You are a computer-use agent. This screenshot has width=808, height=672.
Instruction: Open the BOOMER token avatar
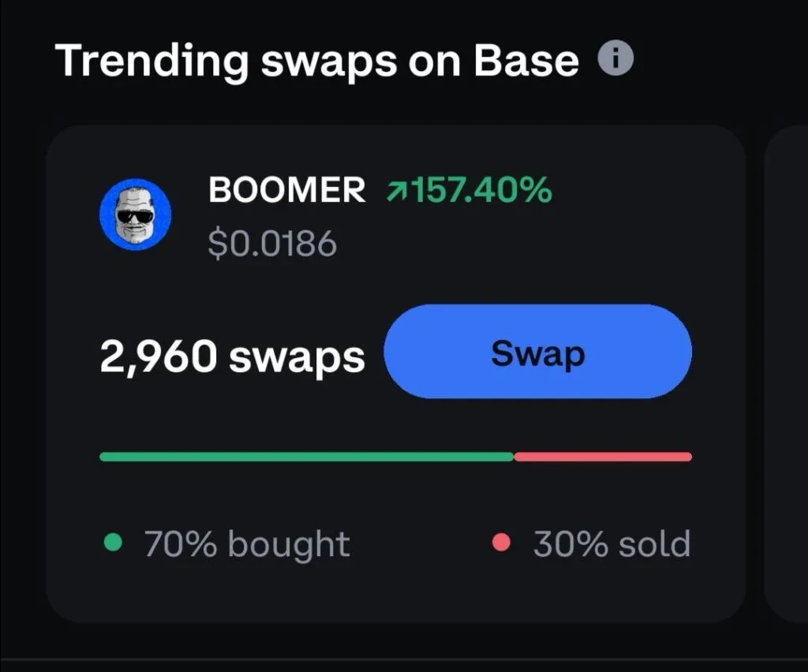(136, 215)
